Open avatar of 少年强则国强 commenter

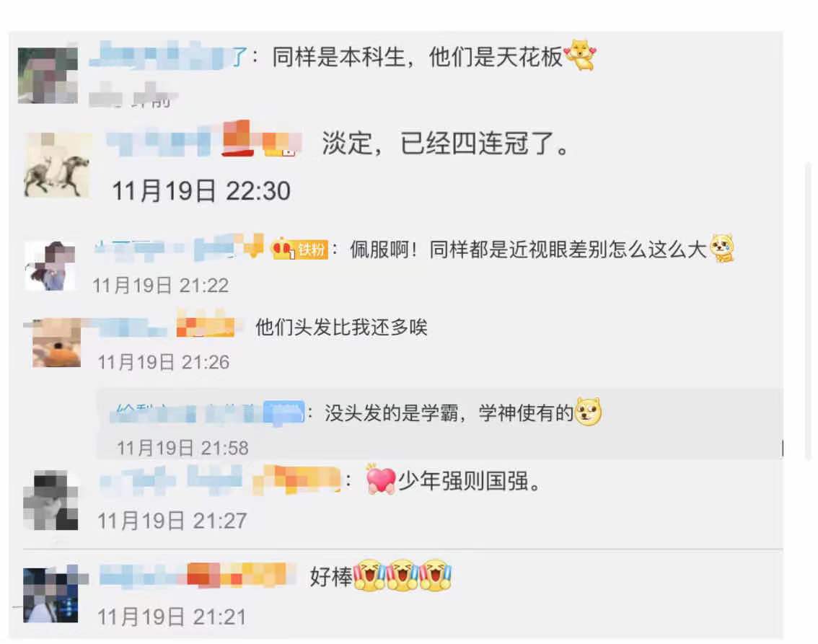50,500
